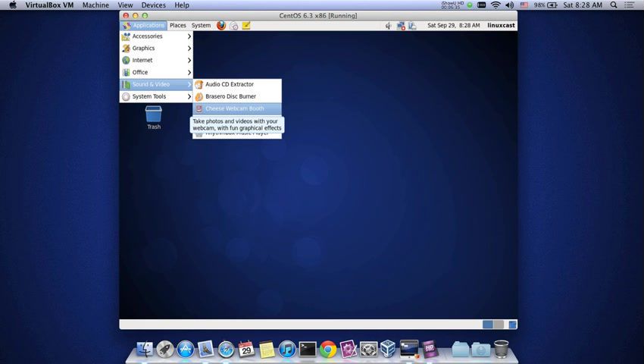Open Terminal from the dock

coord(307,349)
